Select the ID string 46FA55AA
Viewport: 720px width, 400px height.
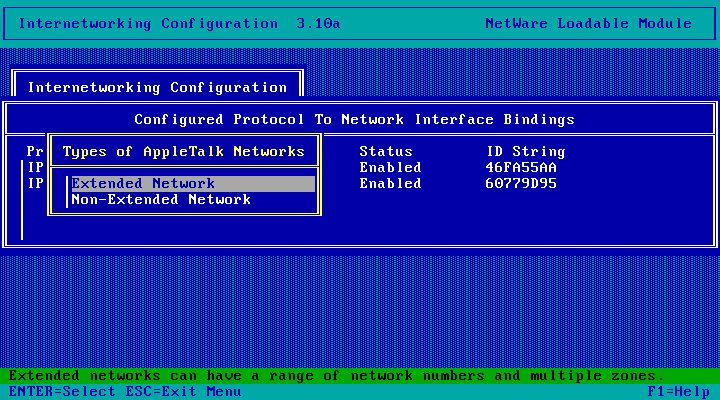point(521,168)
